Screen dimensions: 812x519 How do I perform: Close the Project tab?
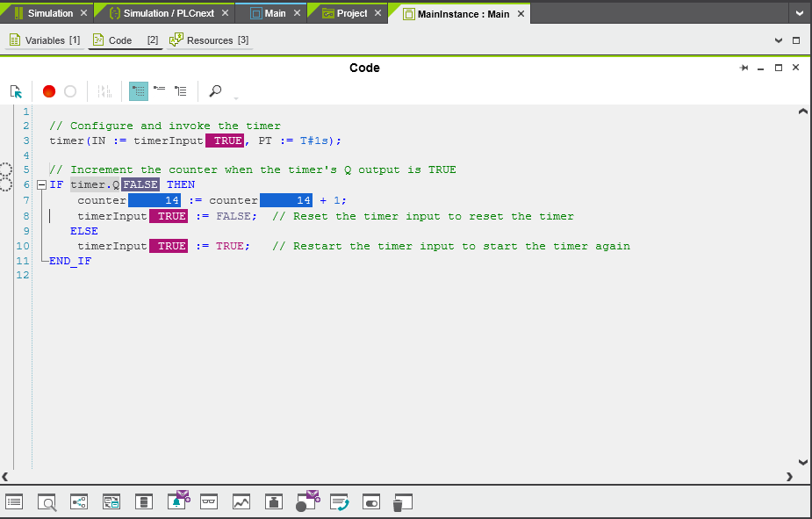click(x=378, y=13)
